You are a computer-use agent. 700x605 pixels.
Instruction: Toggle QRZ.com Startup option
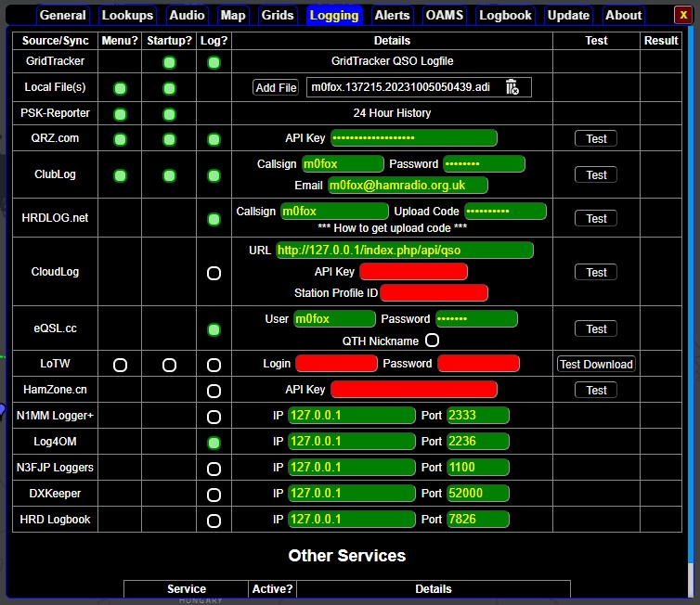pyautogui.click(x=169, y=139)
